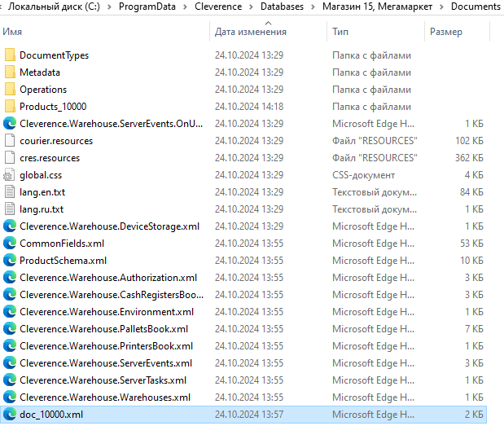The height and width of the screenshot is (426, 504).
Task: Click the 13:57 date of doc_10000.xml
Action: [249, 415]
